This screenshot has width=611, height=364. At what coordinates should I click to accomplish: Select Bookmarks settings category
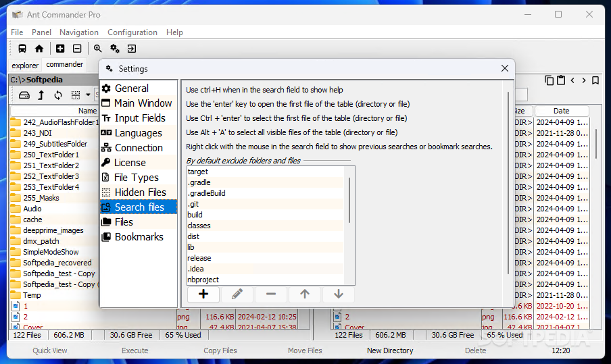[139, 236]
